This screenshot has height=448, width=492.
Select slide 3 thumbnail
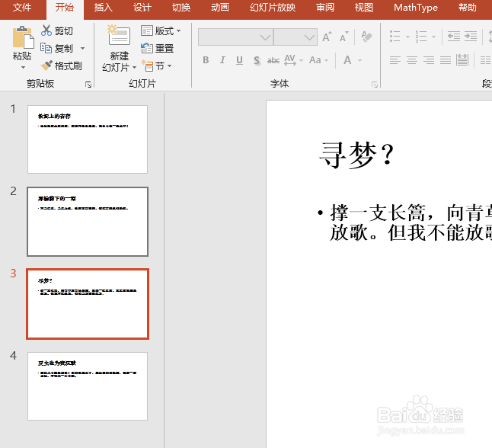(88, 304)
